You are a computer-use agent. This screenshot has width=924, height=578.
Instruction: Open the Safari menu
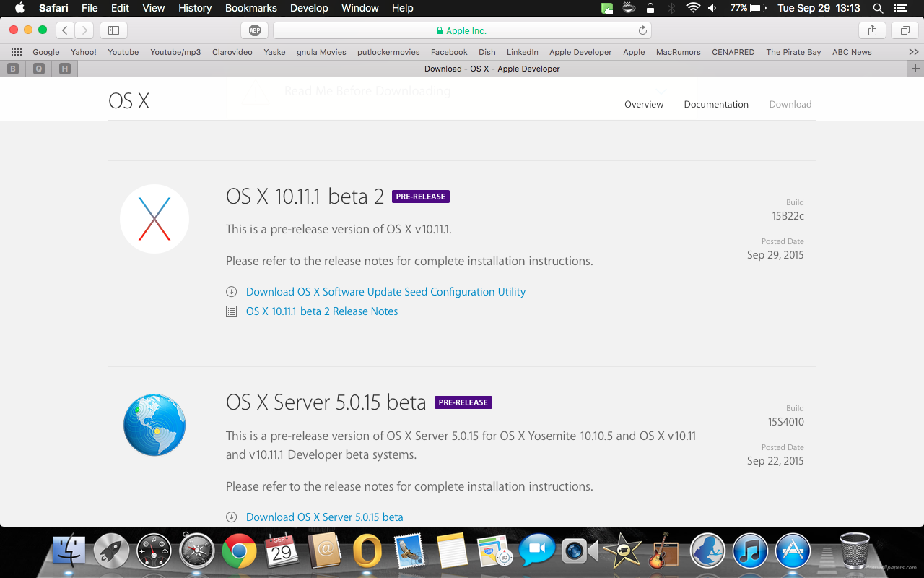53,8
